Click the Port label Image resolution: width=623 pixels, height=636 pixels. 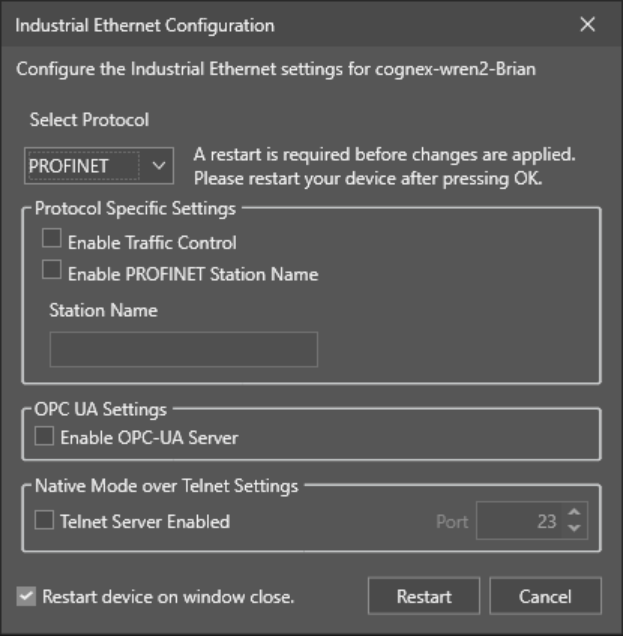click(452, 521)
